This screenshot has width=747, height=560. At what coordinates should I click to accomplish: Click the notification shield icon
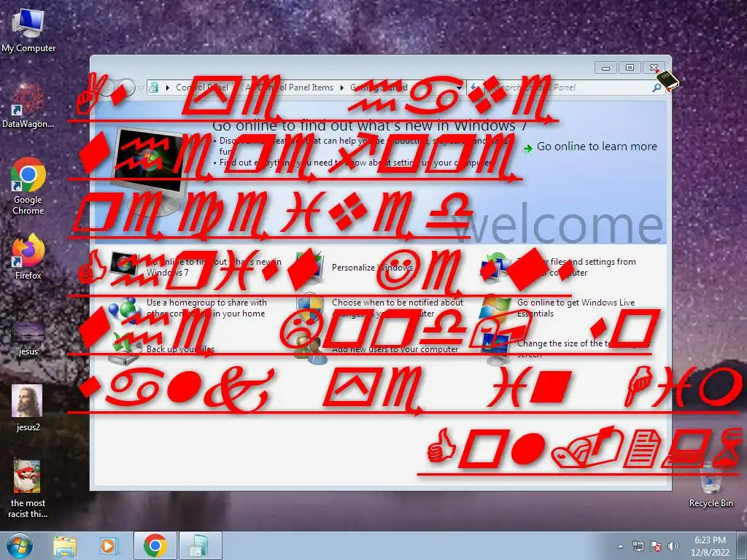click(309, 308)
